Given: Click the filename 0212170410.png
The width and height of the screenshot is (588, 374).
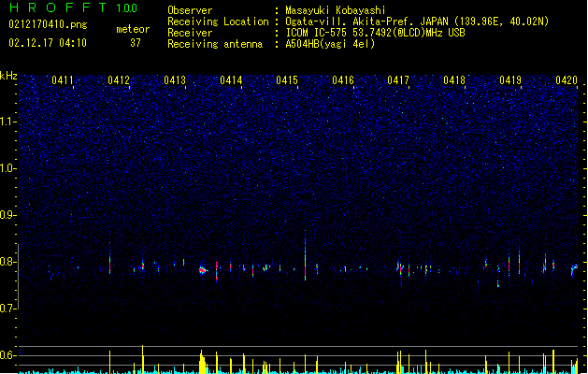Looking at the screenshot, I should pos(48,24).
